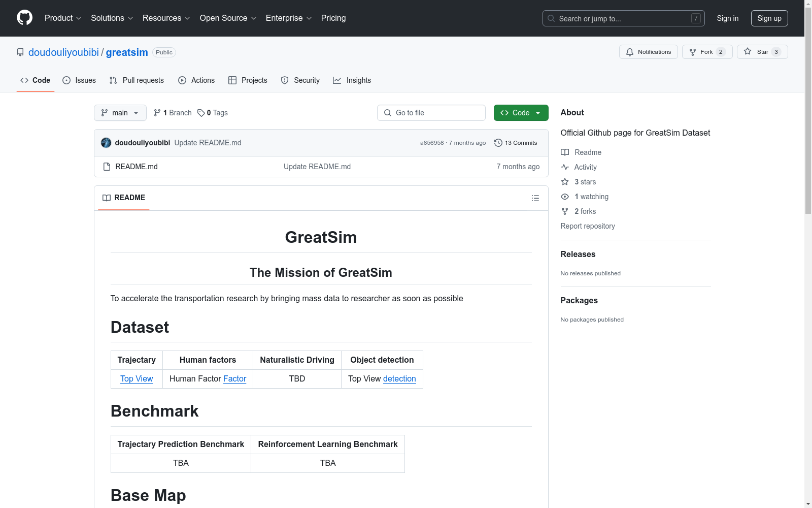Expand the Solutions menu
The width and height of the screenshot is (812, 508).
pos(112,18)
